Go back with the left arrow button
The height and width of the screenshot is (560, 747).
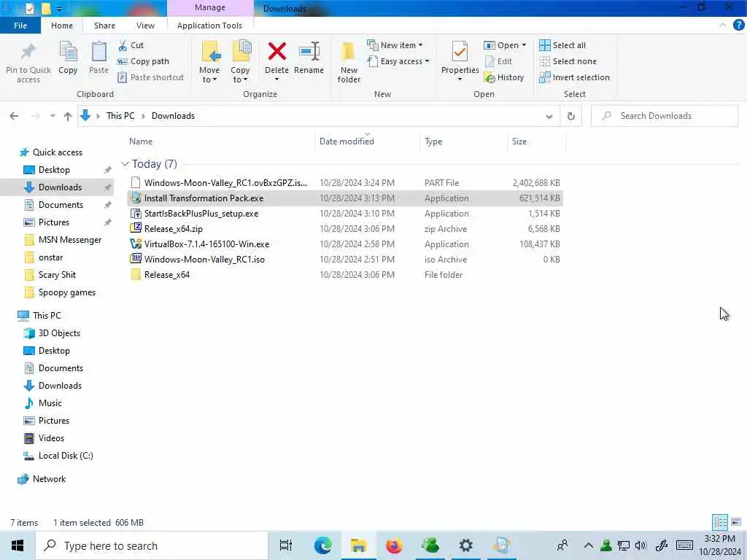15,116
